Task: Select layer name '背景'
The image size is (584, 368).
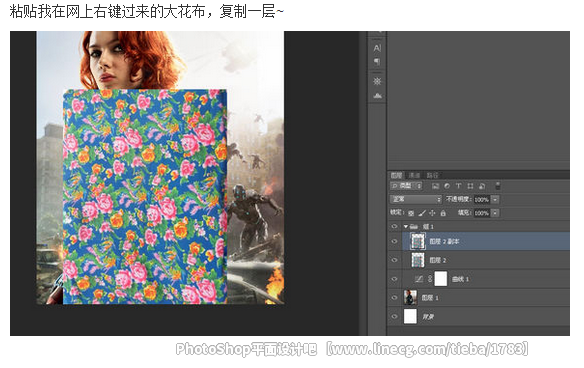Action: [428, 317]
